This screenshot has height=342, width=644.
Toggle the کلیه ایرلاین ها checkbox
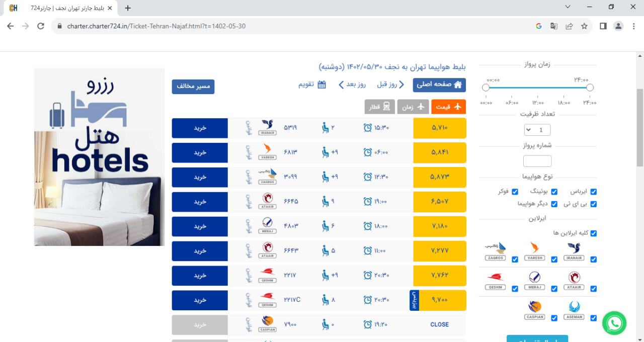pyautogui.click(x=593, y=233)
